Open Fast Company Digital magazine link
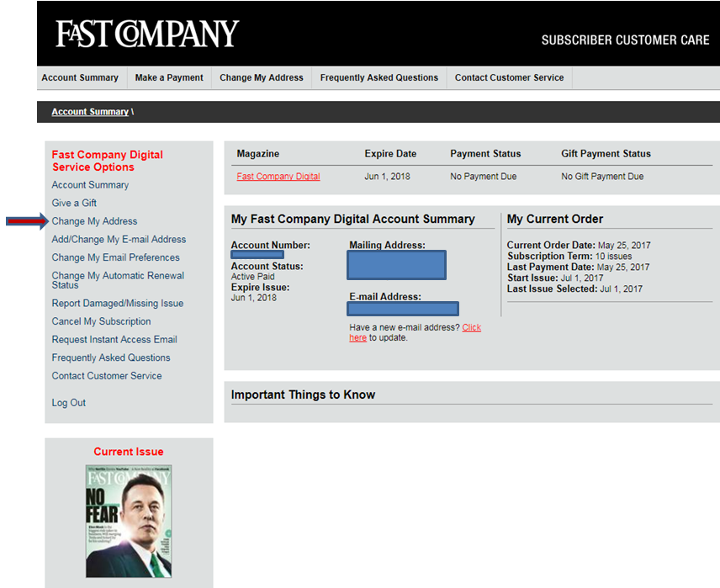Image resolution: width=720 pixels, height=588 pixels. [278, 177]
